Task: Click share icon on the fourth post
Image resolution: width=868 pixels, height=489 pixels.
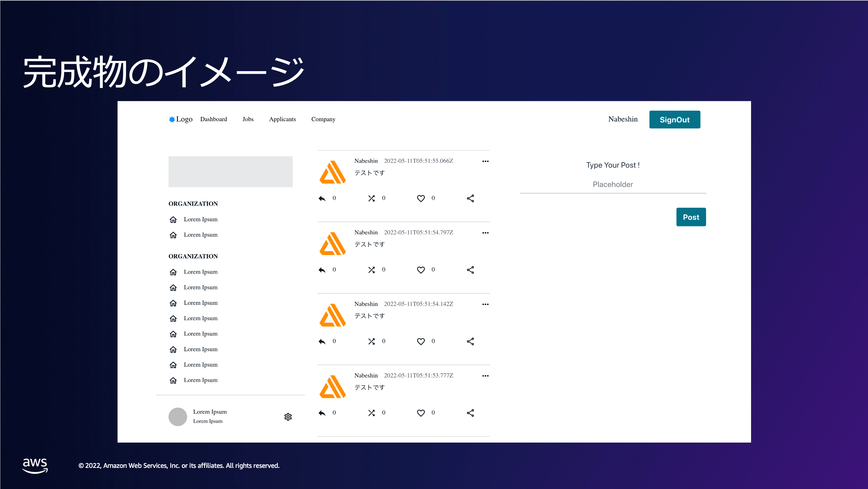Action: click(470, 413)
